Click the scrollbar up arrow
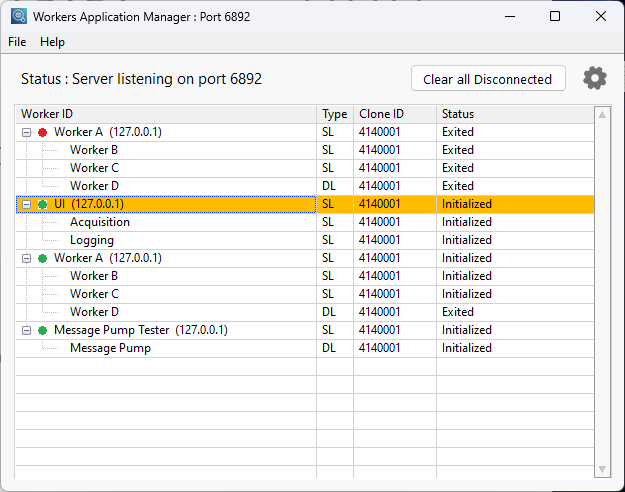 pos(602,115)
